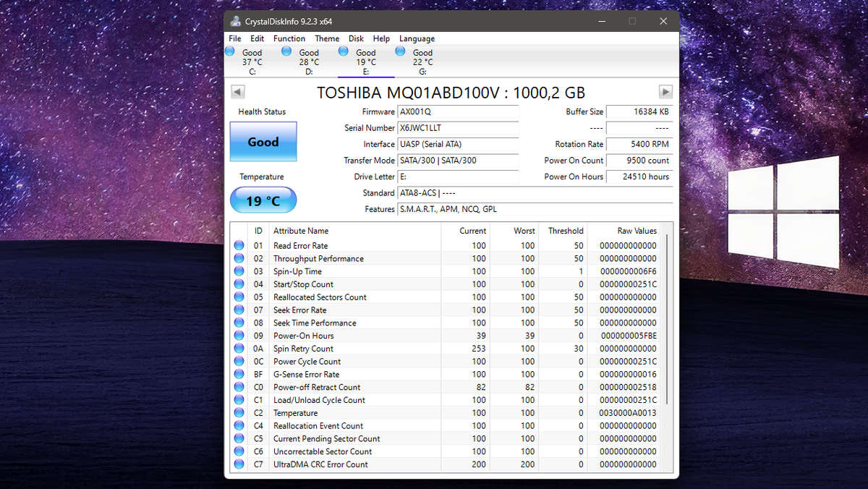Open the Language menu
This screenshot has height=489, width=868.
(x=417, y=38)
